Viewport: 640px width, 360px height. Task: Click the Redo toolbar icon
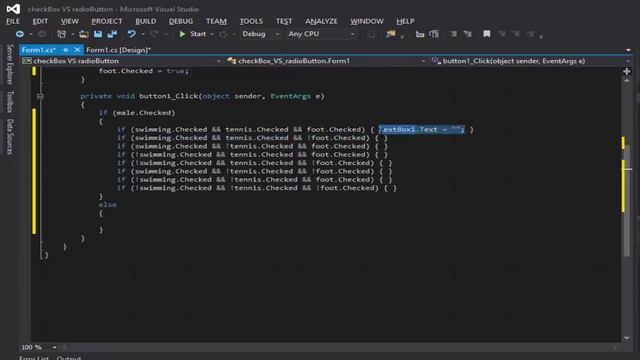pos(154,34)
